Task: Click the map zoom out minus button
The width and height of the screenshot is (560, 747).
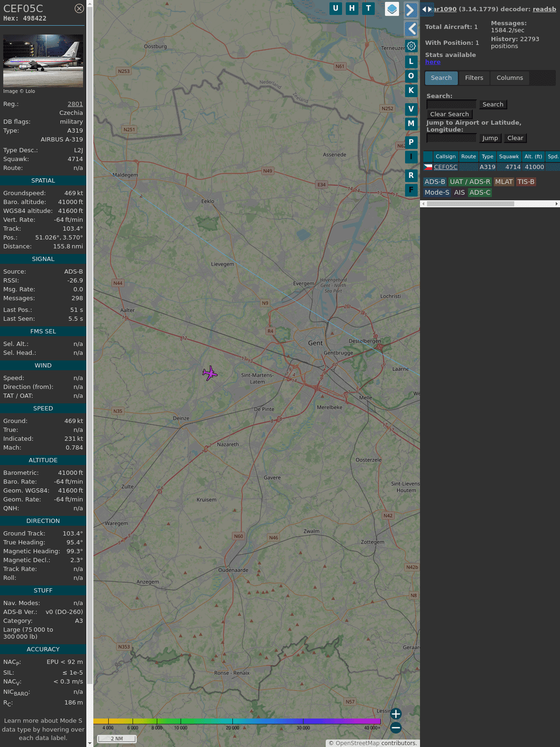Action: (396, 727)
